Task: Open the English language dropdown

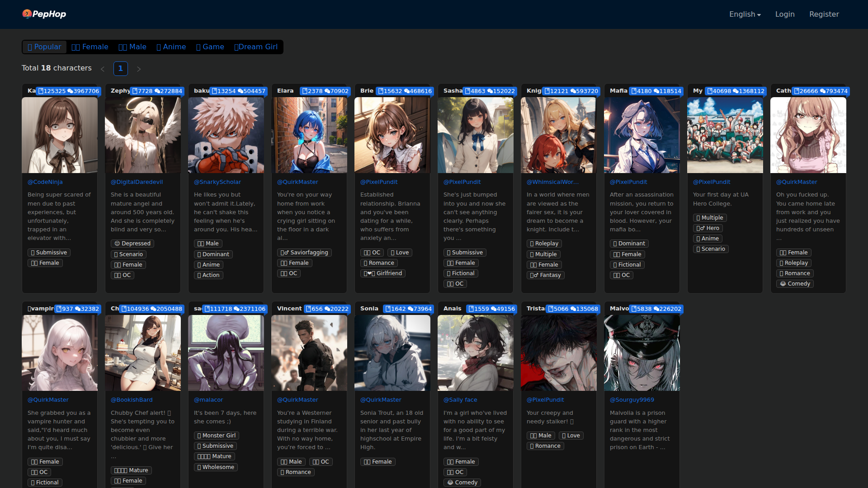Action: point(745,14)
